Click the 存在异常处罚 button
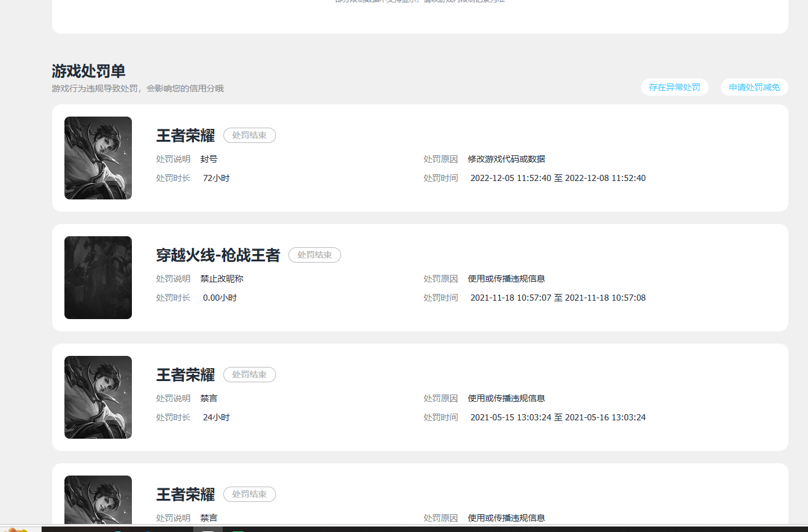The height and width of the screenshot is (532, 808). (x=674, y=87)
